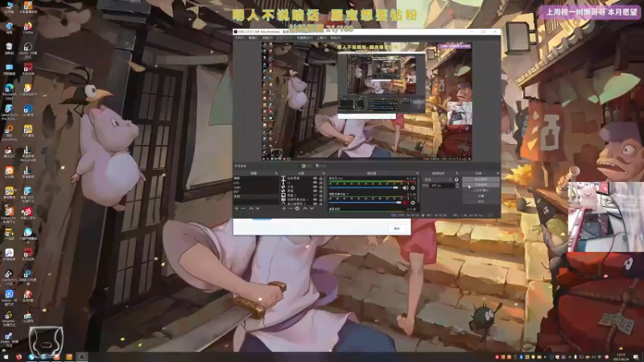Adjust video capture device volume slider handle

click(398, 203)
